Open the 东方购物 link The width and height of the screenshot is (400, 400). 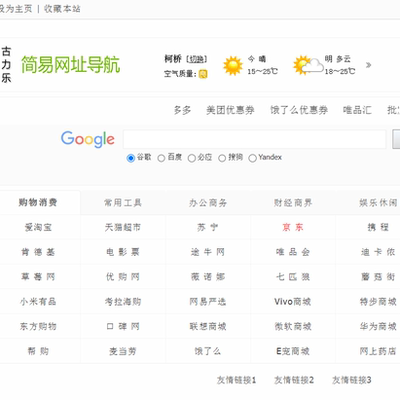coord(38,326)
